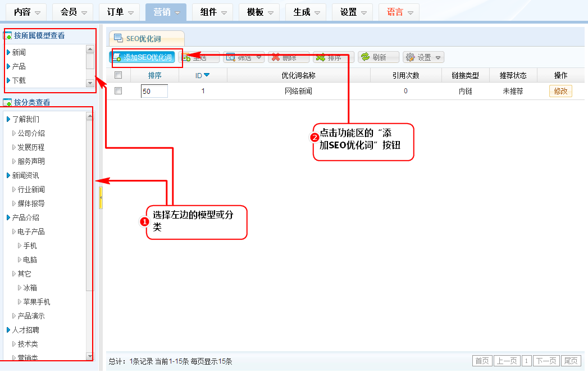
Task: Click the 添加SEO优化词 button
Action: 142,57
